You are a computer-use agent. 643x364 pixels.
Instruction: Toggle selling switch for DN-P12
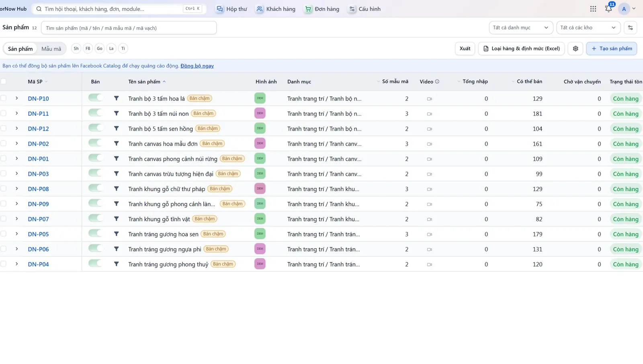pos(96,128)
